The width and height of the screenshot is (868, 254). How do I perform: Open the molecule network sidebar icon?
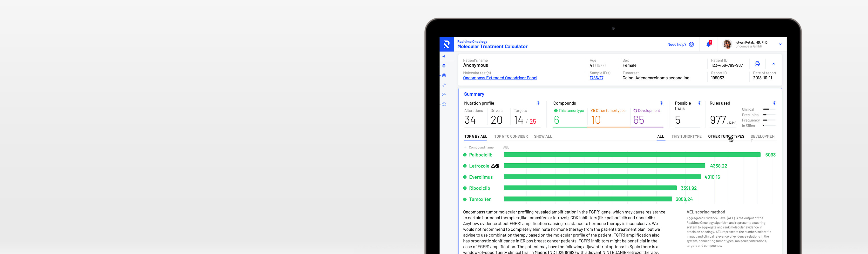[444, 95]
